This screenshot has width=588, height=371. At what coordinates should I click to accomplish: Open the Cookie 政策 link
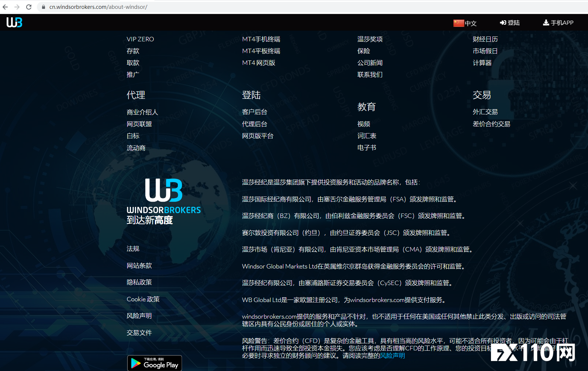point(143,299)
